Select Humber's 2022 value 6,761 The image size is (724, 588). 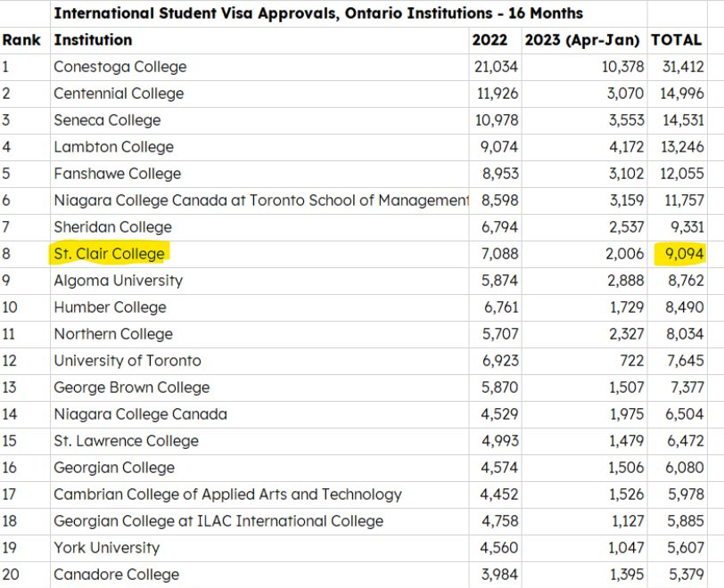point(495,308)
